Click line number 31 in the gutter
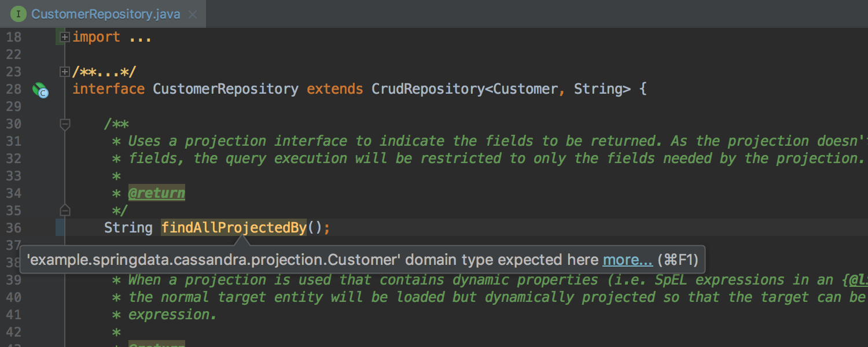Viewport: 868px width, 347px height. click(x=13, y=141)
